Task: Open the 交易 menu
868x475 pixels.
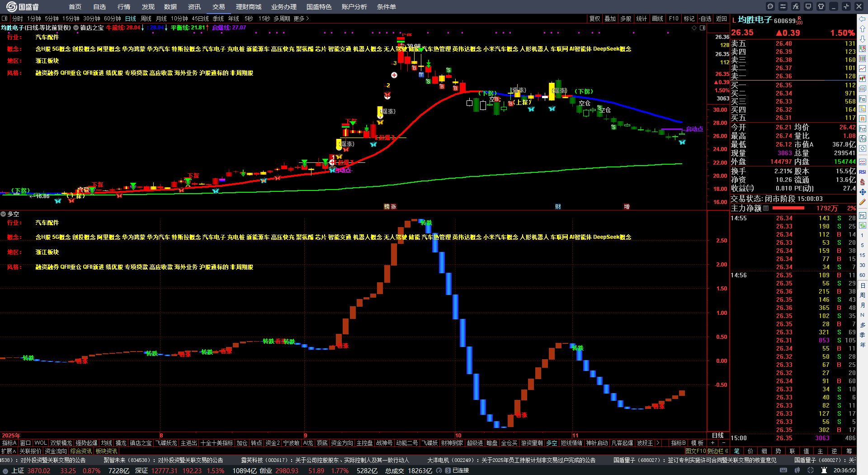Action: coord(219,7)
